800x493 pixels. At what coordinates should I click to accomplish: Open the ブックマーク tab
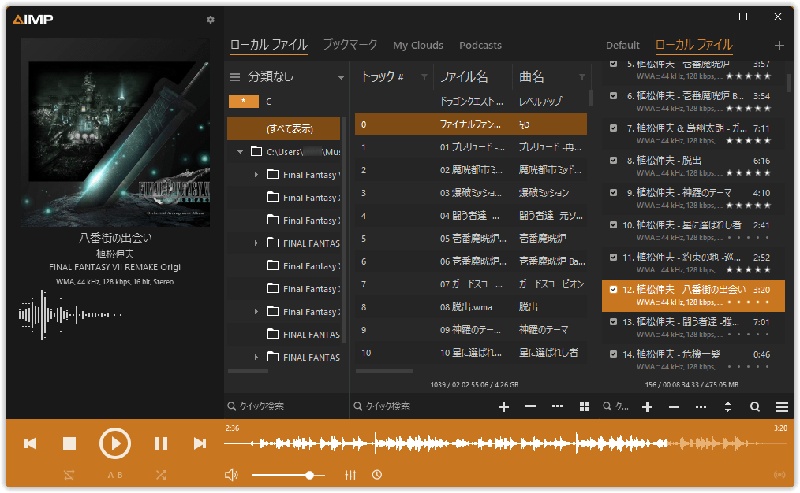(350, 45)
